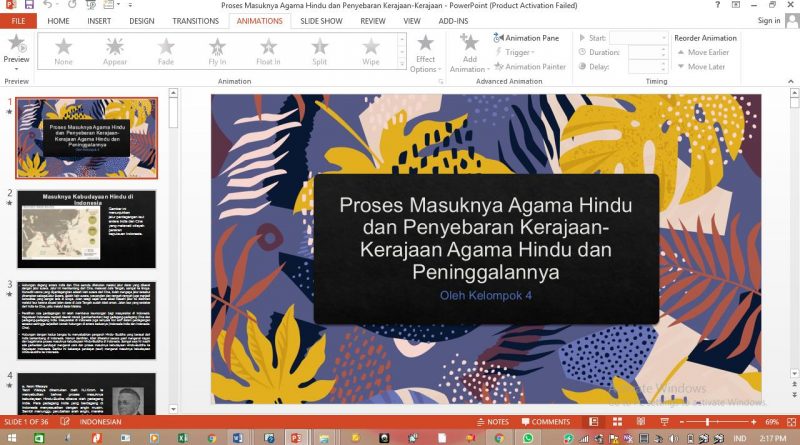Click spell check icon in status bar
800x445 pixels.
65,422
